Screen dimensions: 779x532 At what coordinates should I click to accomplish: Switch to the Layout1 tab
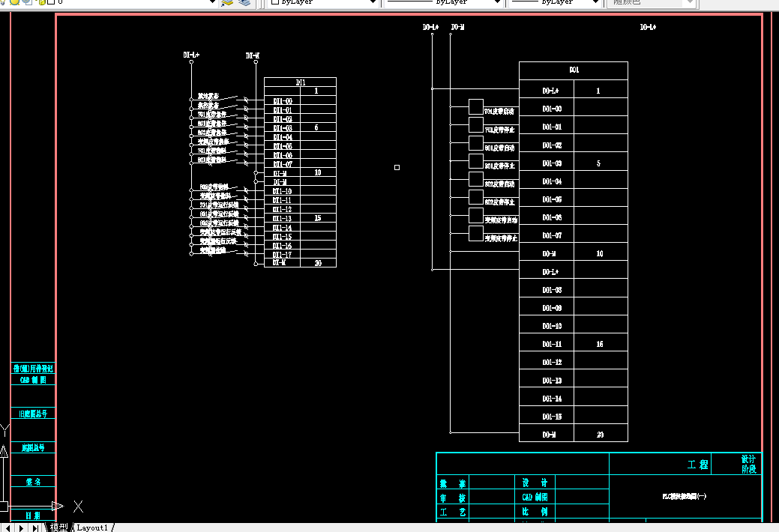coord(92,528)
